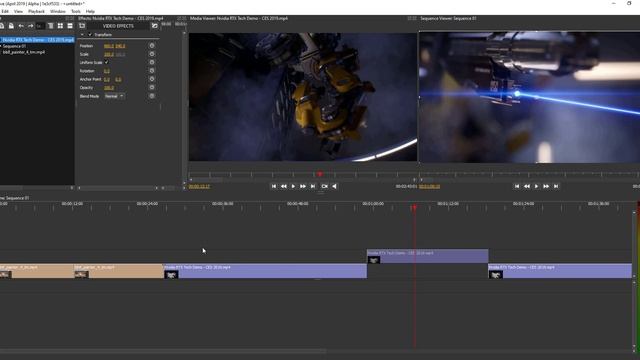Click the project search field
640x360 pixels.
tap(40, 26)
